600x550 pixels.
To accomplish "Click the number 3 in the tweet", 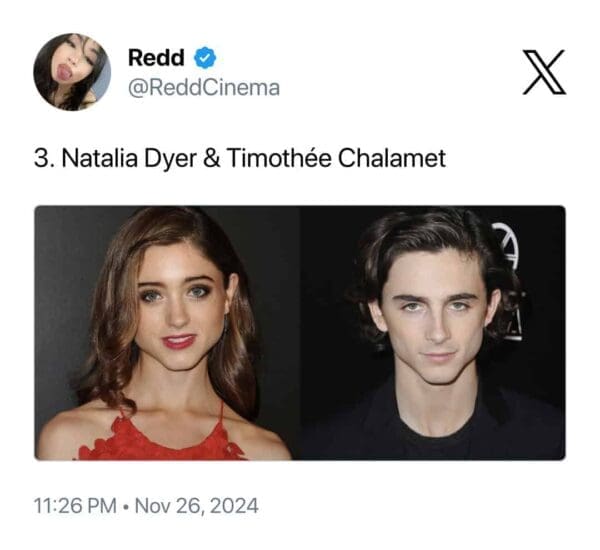I will [41, 158].
